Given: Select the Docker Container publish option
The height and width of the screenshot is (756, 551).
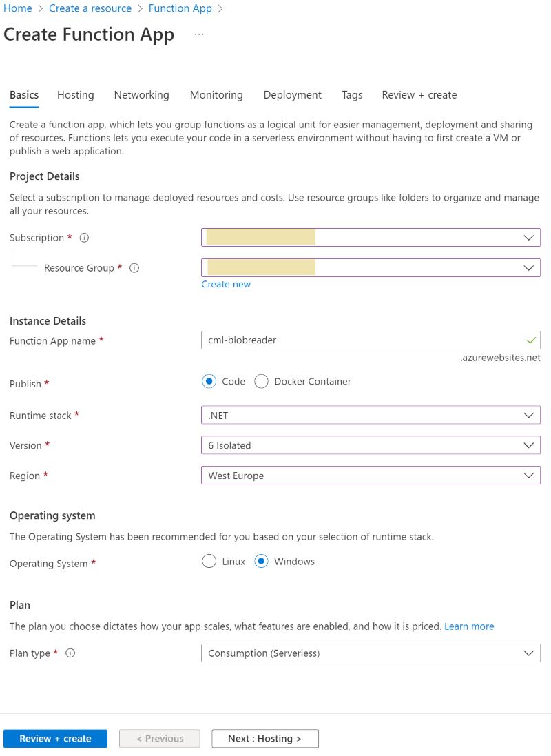Looking at the screenshot, I should (x=261, y=381).
